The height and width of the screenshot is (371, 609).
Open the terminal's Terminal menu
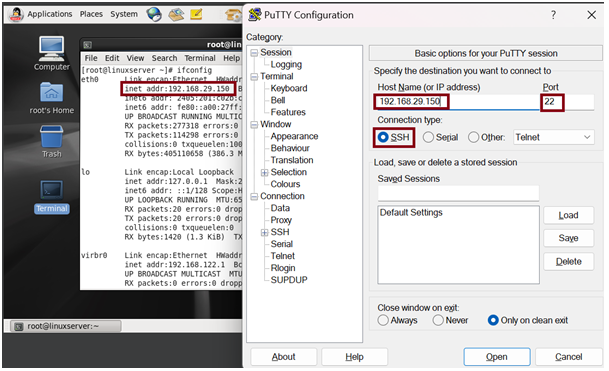[x=200, y=58]
